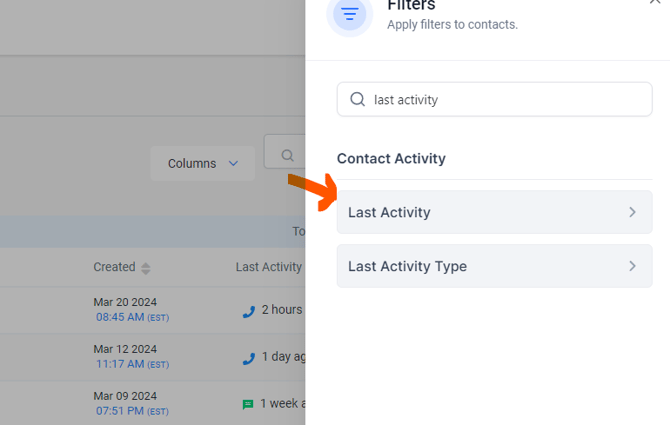Click the filter search input field
This screenshot has height=425, width=670.
tap(505, 100)
